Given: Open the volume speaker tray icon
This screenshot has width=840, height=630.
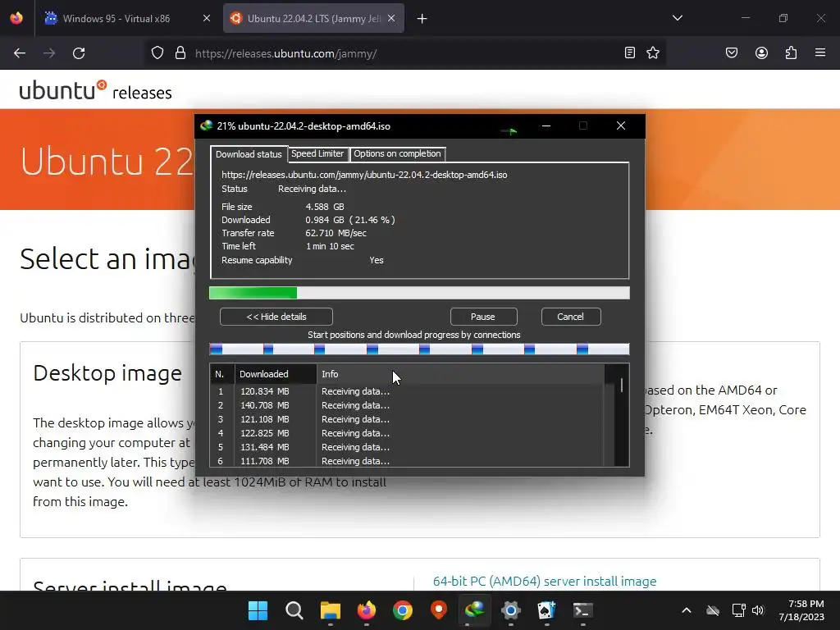Looking at the screenshot, I should 758,610.
